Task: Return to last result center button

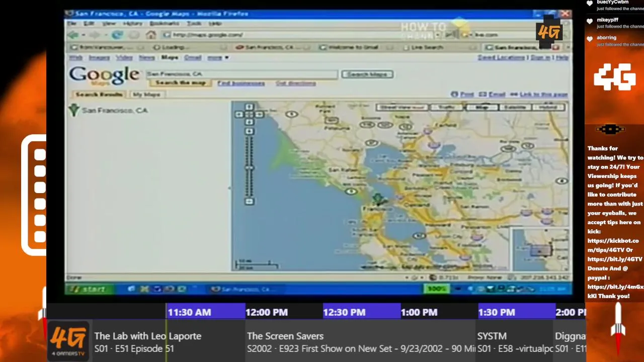Action: click(249, 115)
